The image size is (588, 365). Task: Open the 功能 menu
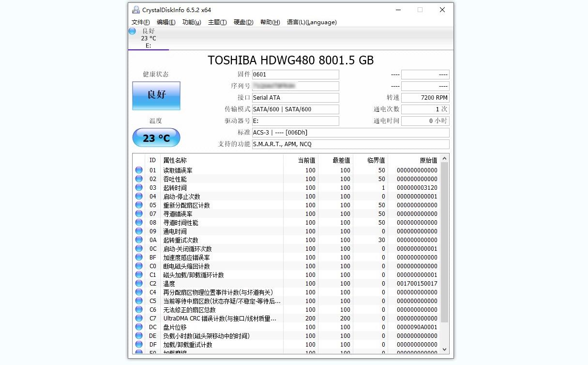click(193, 22)
